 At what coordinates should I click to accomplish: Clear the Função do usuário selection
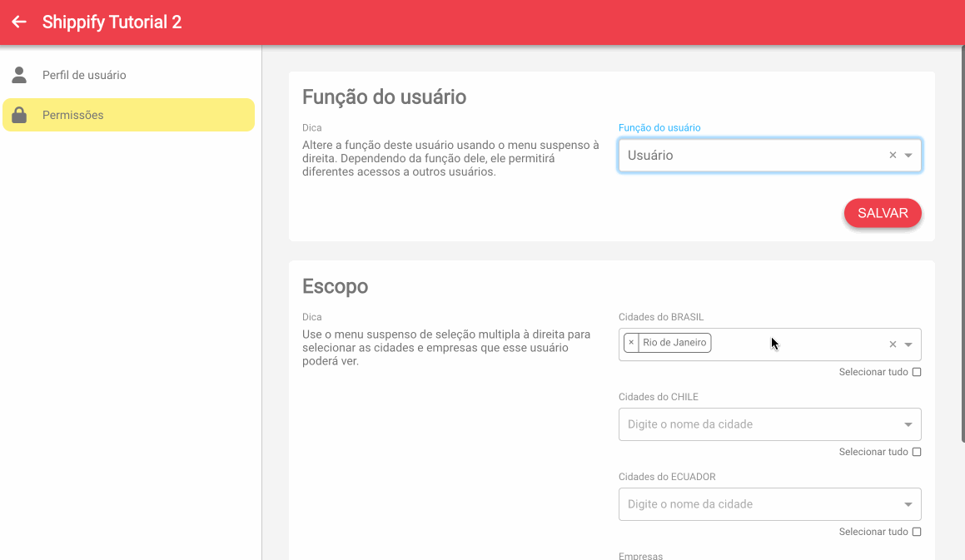(893, 155)
